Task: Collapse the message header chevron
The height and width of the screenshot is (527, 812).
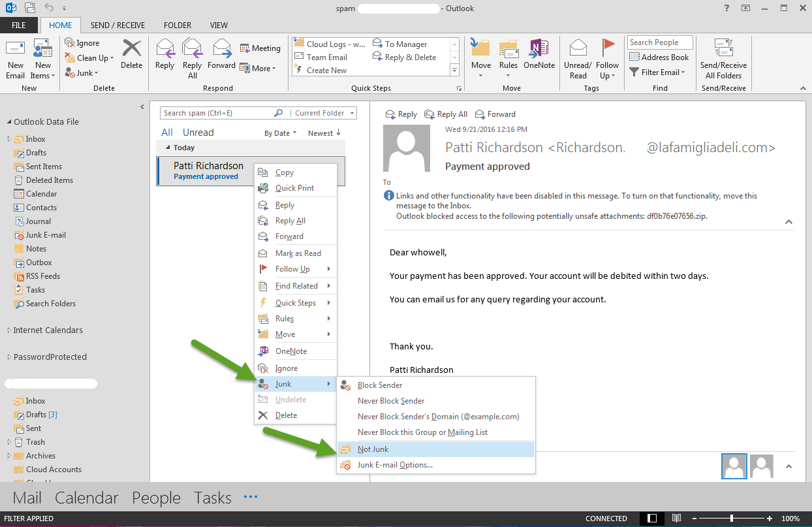Action: (x=789, y=222)
